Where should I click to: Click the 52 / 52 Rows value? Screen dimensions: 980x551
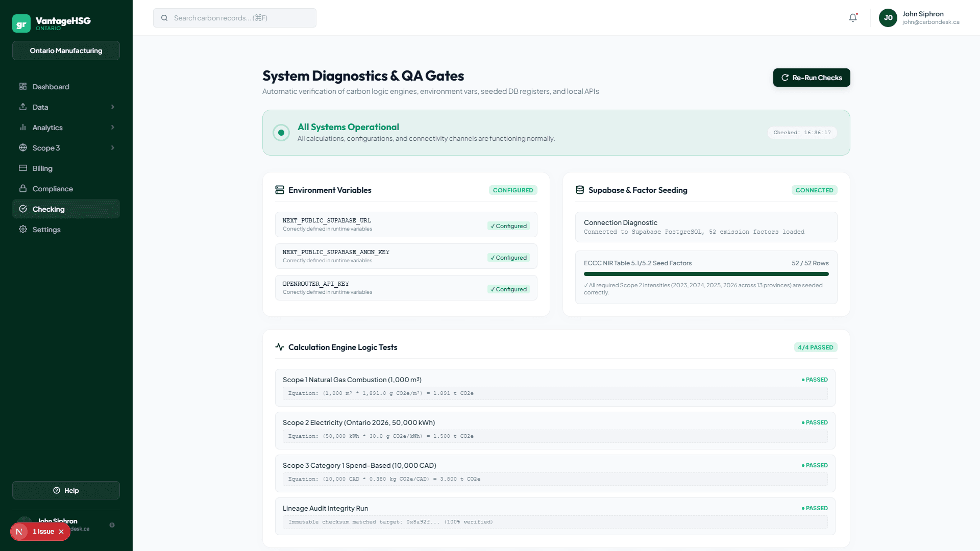(x=810, y=263)
